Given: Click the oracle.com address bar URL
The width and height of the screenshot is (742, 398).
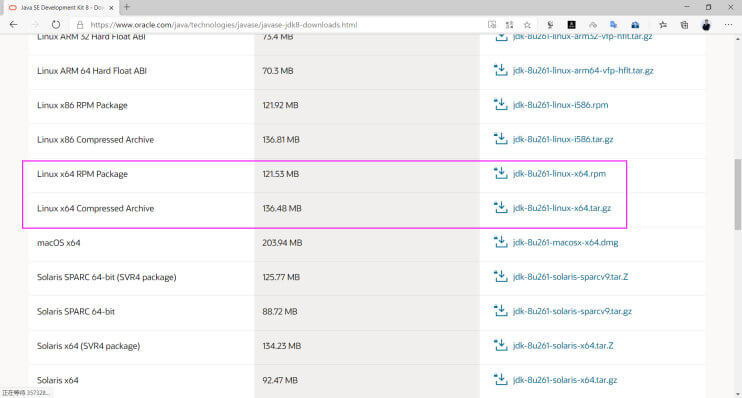Looking at the screenshot, I should [223, 25].
